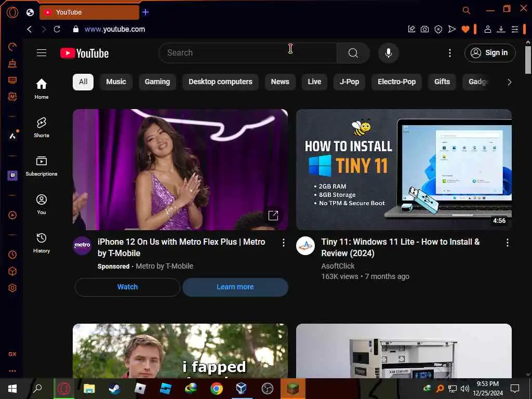
Task: Open OBS Studio from the taskbar
Action: 268,389
